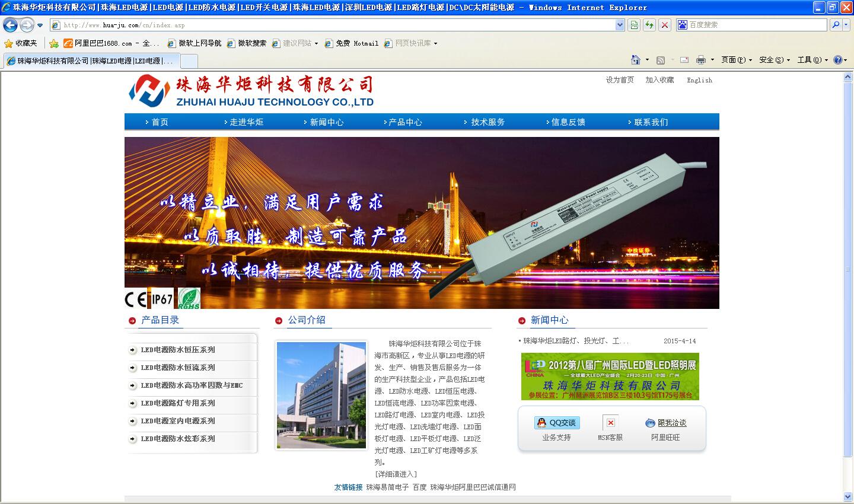Open the 百度 friendly link
The height and width of the screenshot is (504, 854).
420,487
